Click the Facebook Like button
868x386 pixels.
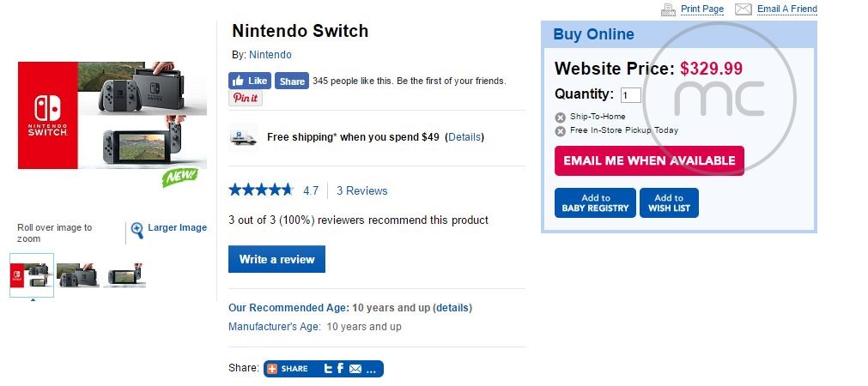(x=250, y=81)
